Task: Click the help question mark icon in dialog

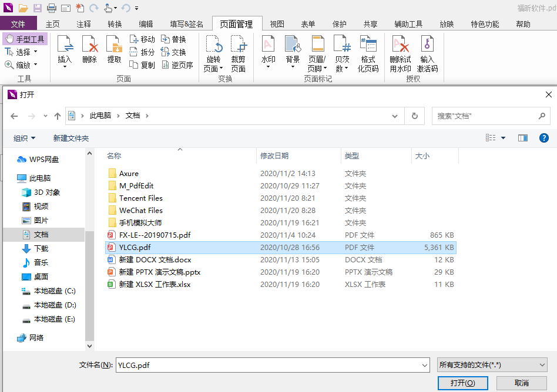Action: (544, 138)
